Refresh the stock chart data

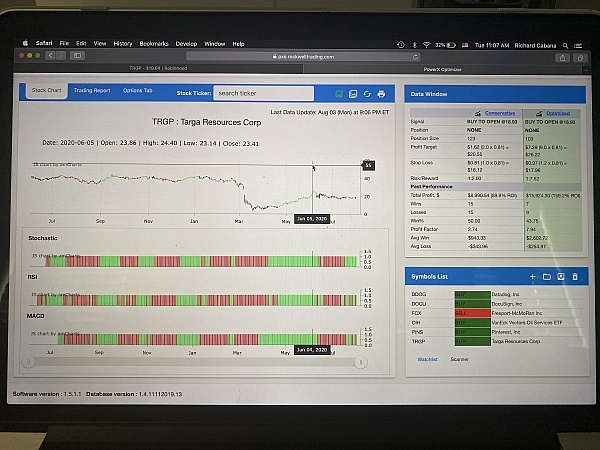pyautogui.click(x=367, y=92)
